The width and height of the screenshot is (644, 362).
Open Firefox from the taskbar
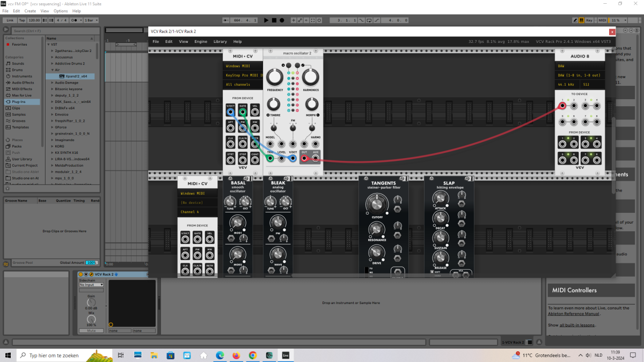pyautogui.click(x=236, y=355)
